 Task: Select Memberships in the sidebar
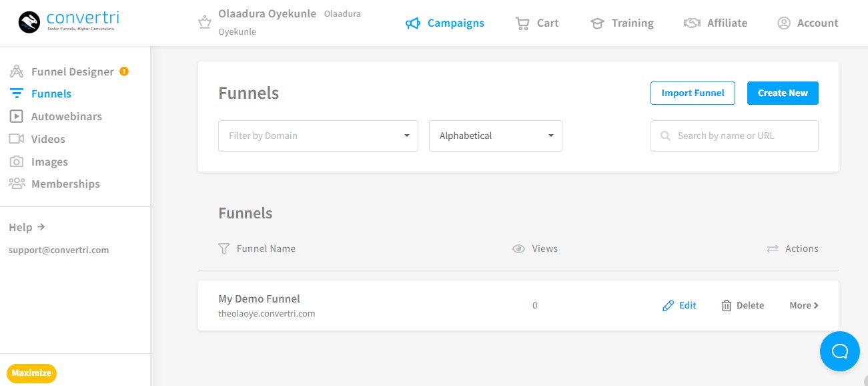coord(65,184)
